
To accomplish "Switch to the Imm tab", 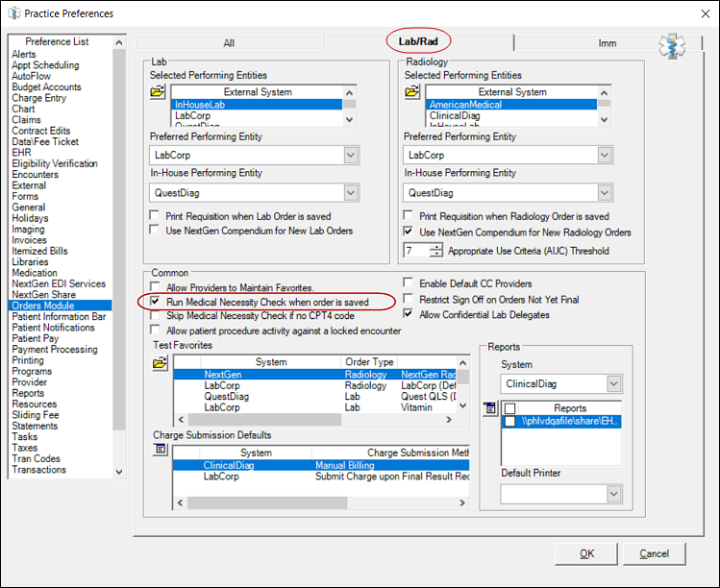I will (607, 43).
